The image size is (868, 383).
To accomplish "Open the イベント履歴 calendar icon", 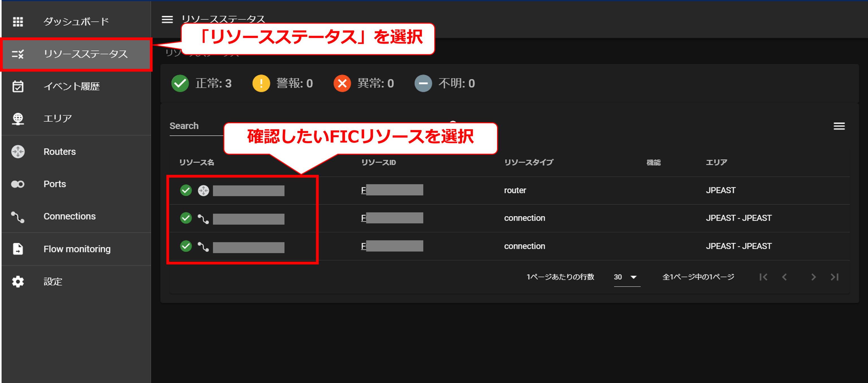I will 18,86.
